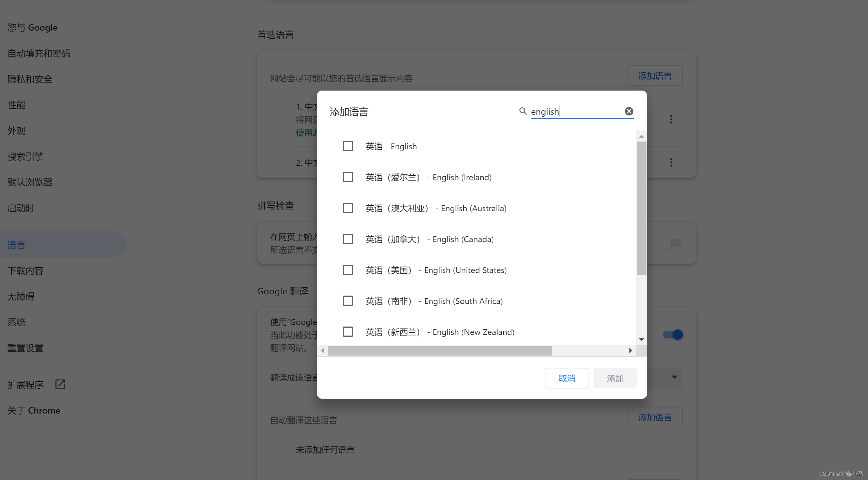The height and width of the screenshot is (480, 868).
Task: Open more options for second language
Action: point(671,163)
